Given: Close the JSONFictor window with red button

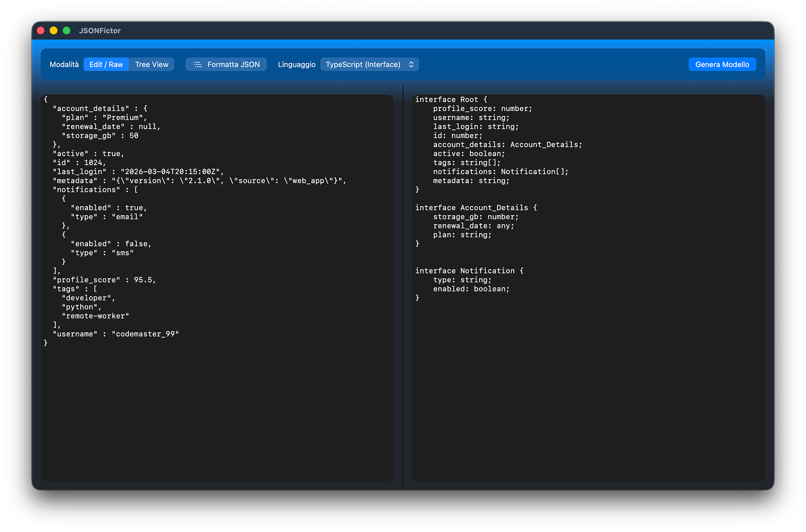Looking at the screenshot, I should (41, 30).
